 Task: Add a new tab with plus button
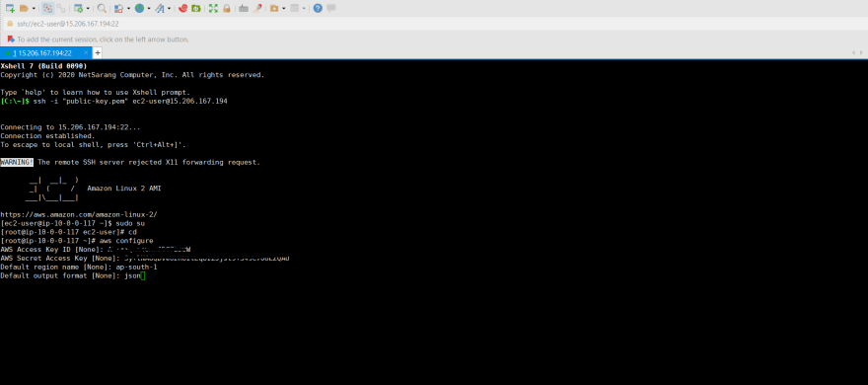tap(98, 53)
